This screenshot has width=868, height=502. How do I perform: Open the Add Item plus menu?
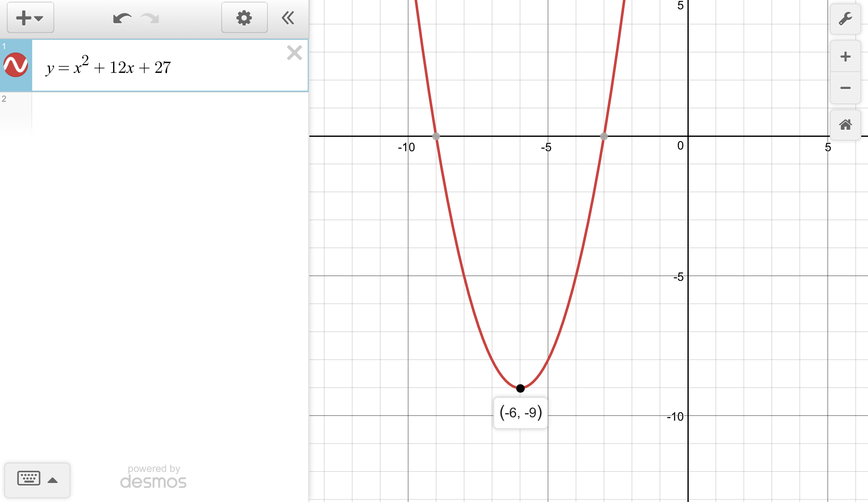click(30, 18)
